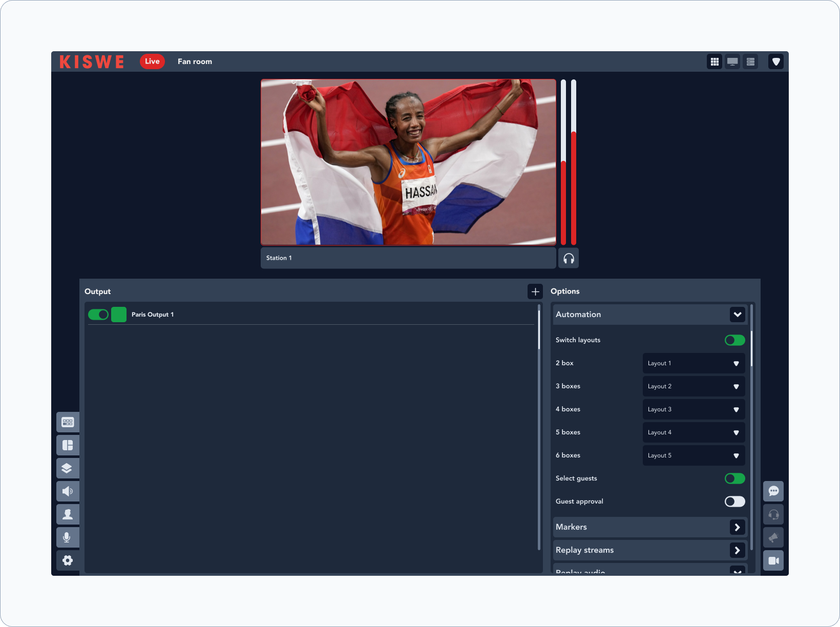840x627 pixels.
Task: Click the Guest approval label
Action: [579, 501]
